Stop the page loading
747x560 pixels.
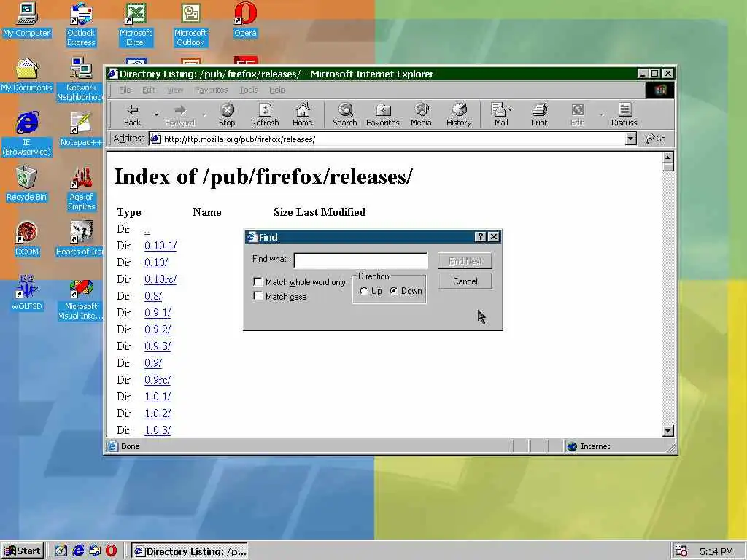[x=228, y=114]
